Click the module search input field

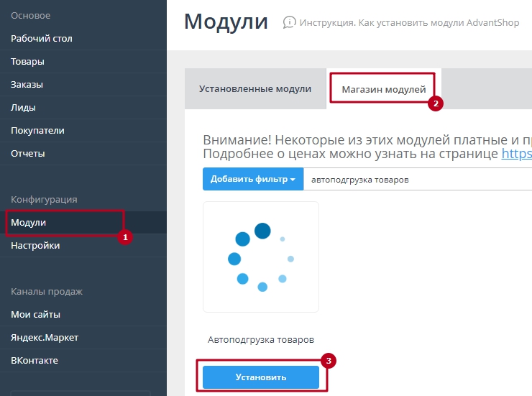pos(417,179)
